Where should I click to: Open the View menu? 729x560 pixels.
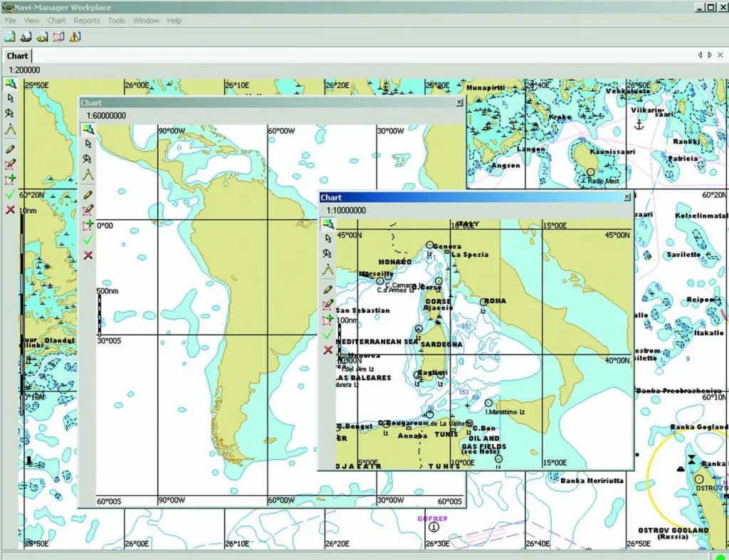(x=31, y=21)
